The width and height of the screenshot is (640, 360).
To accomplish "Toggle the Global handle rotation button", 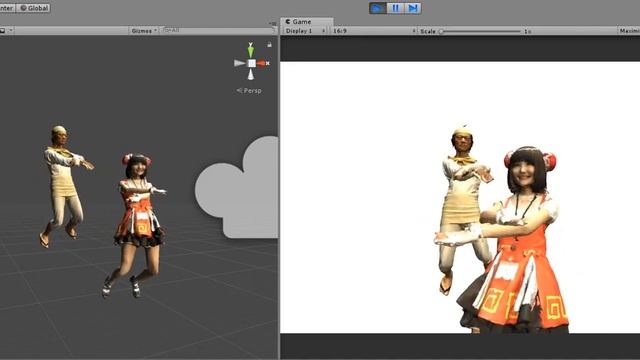I will tap(33, 8).
